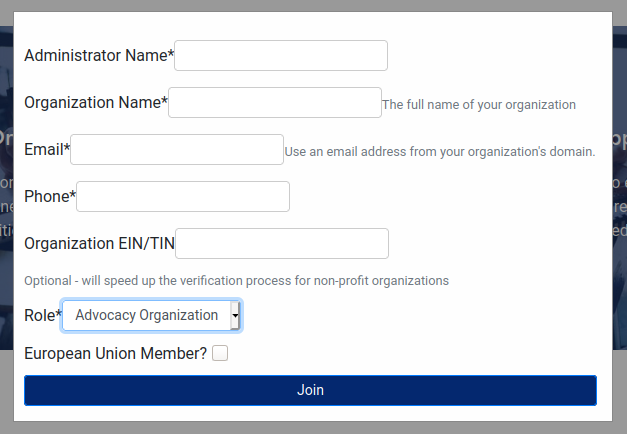
Task: Click the "Email*" field label
Action: coord(46,150)
